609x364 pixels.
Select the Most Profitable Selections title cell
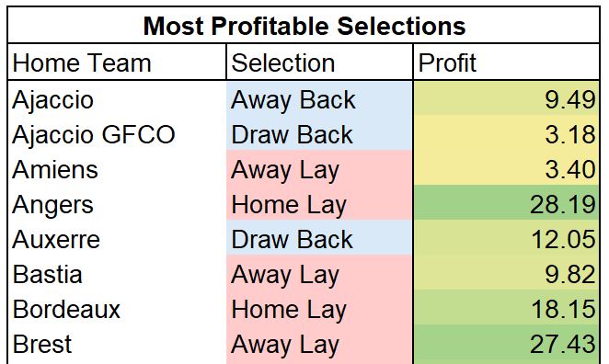tap(304, 25)
